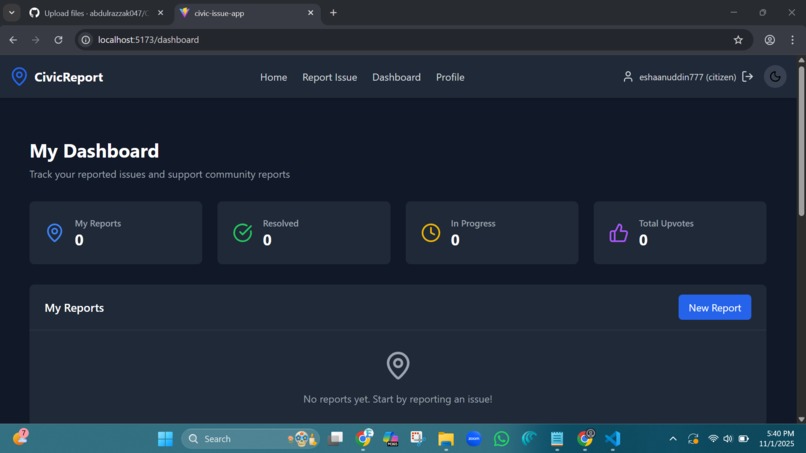
Task: Bookmark this page with the star icon
Action: pos(738,40)
